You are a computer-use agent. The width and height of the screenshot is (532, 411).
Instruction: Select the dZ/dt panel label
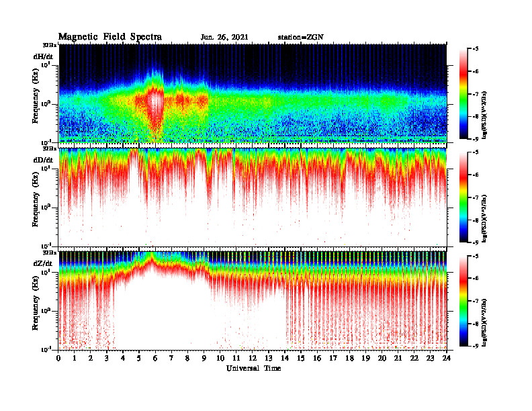tap(43, 263)
